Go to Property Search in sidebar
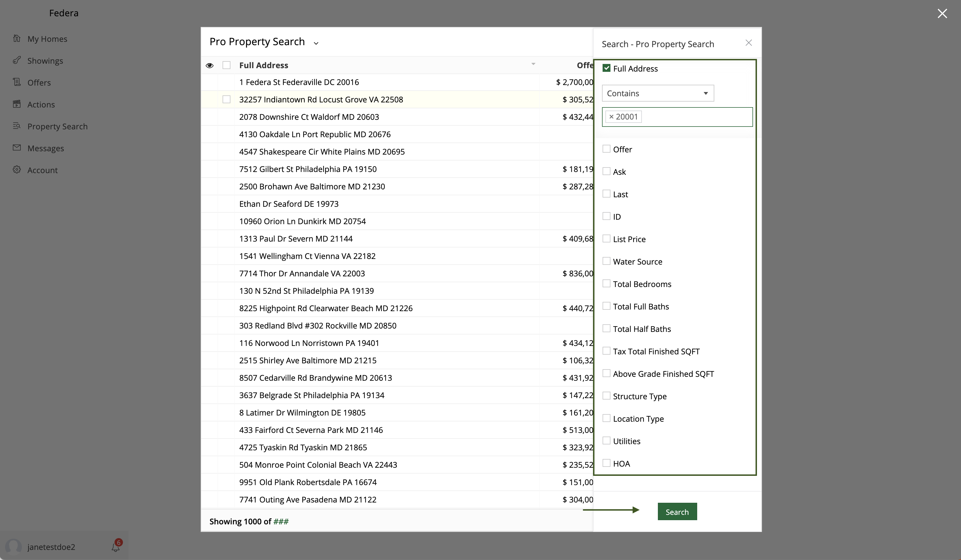This screenshot has width=961, height=560. click(58, 127)
